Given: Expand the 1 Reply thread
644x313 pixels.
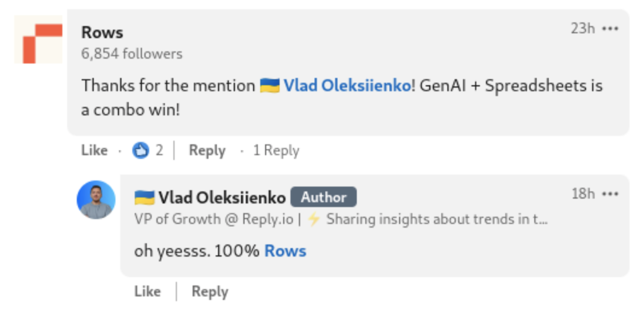Looking at the screenshot, I should click(276, 150).
